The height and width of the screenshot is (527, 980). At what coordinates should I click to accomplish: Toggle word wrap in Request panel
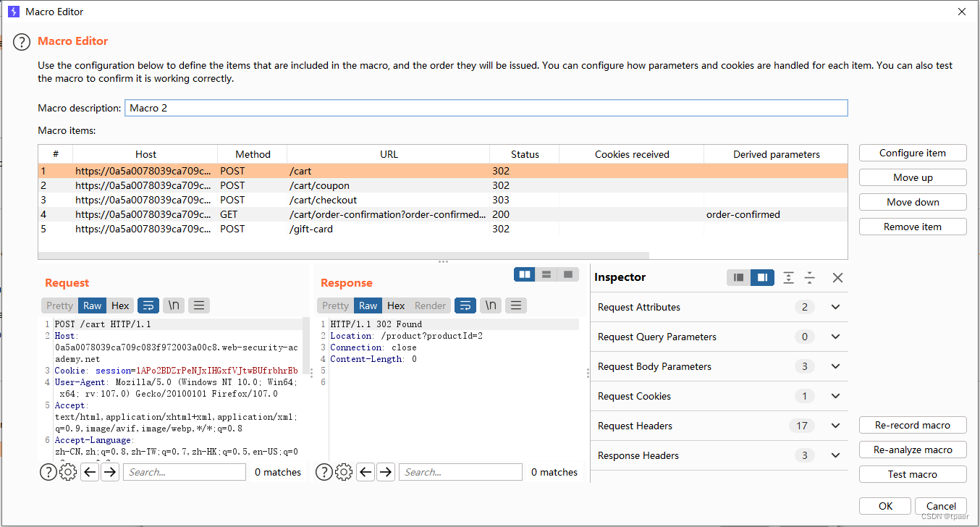click(x=148, y=305)
